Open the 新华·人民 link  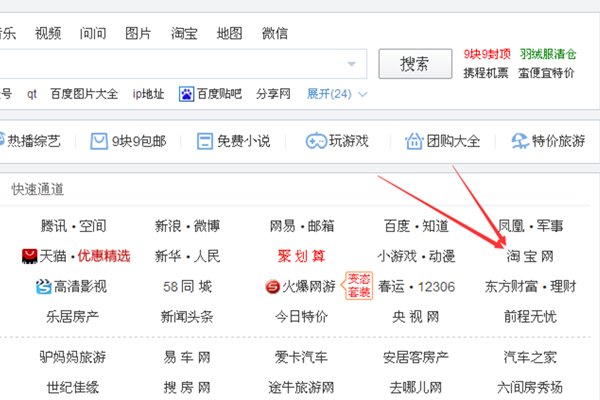[x=188, y=256]
